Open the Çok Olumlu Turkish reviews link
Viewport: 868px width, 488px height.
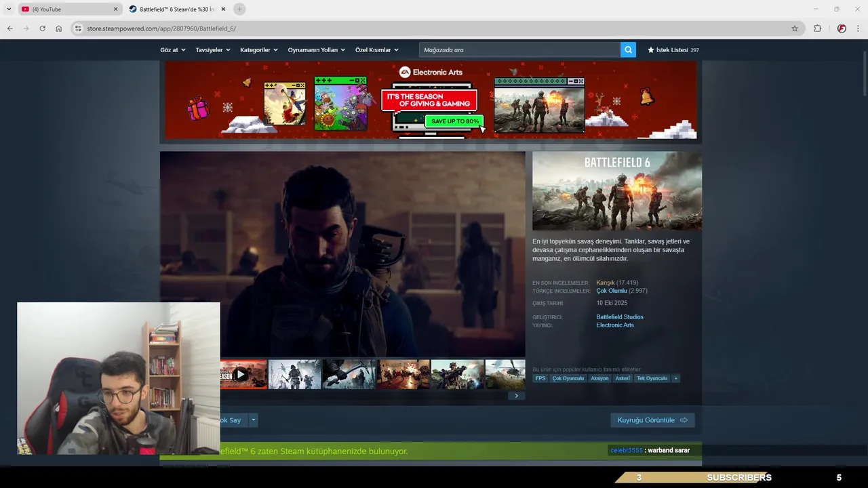[x=612, y=291]
